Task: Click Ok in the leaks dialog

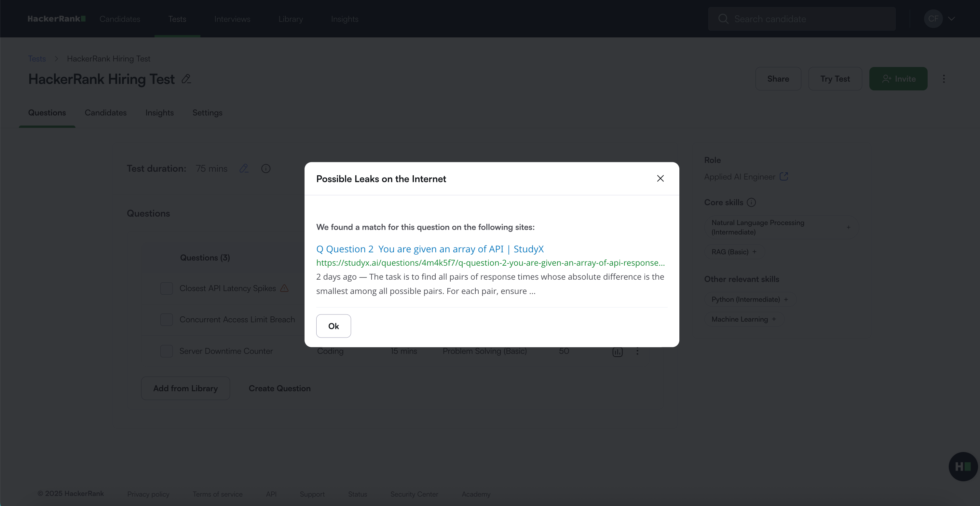Action: [x=333, y=326]
